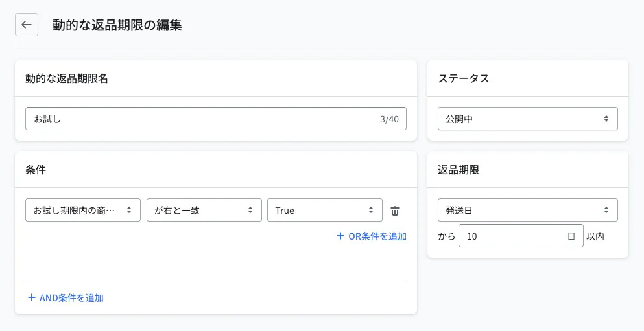Delete the condition with trash icon

(395, 211)
